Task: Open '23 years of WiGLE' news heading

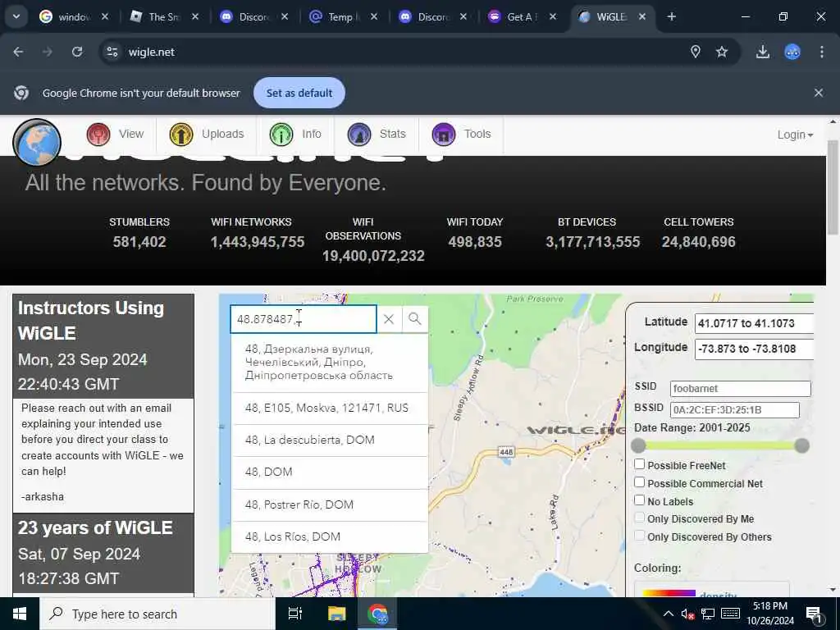Action: 95,527
